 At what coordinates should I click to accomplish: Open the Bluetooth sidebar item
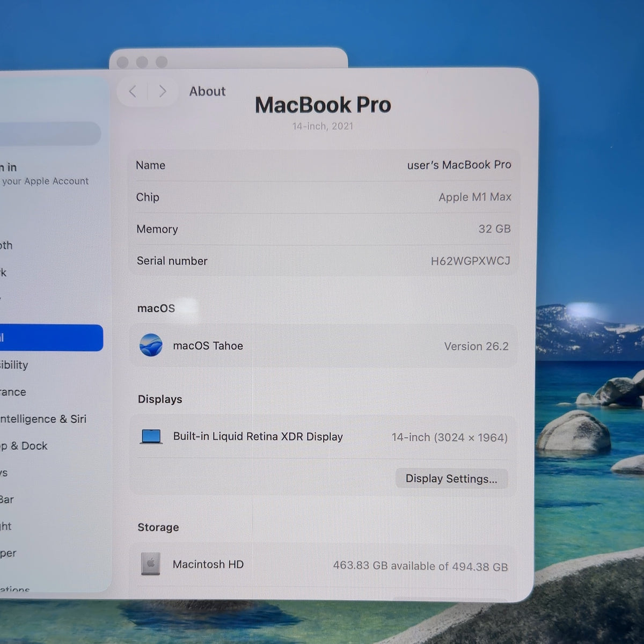(x=6, y=245)
